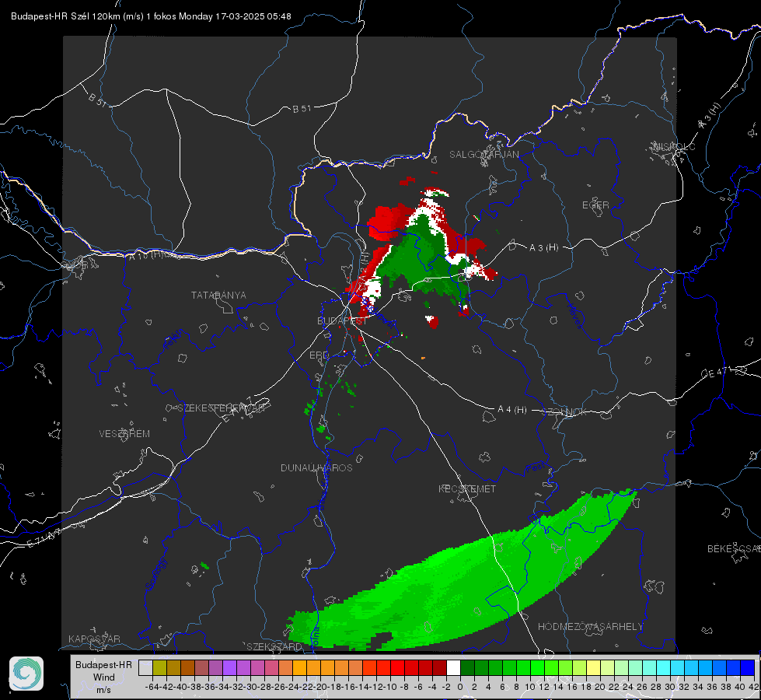Screen dimensions: 761x700
Task: Pick the olive swatch between -64 and -42
Action: (159, 668)
